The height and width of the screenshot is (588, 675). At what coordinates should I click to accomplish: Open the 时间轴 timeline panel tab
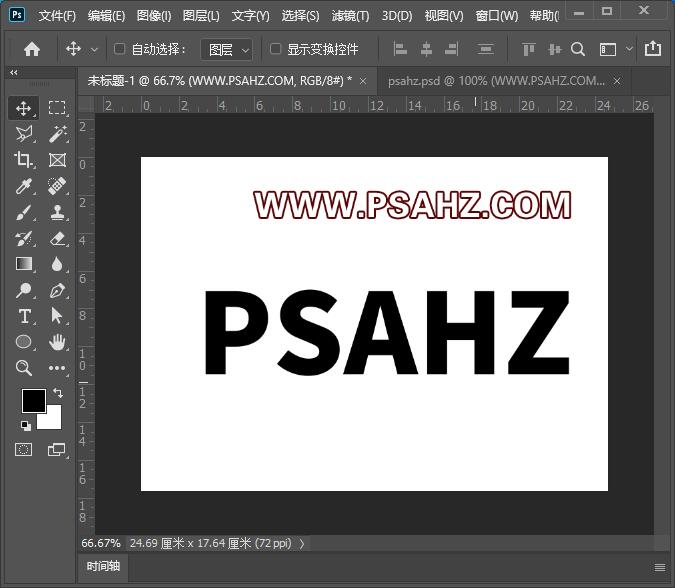[103, 566]
